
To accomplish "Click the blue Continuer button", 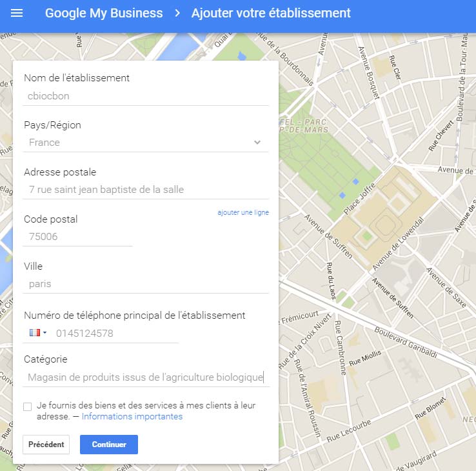I will (109, 445).
